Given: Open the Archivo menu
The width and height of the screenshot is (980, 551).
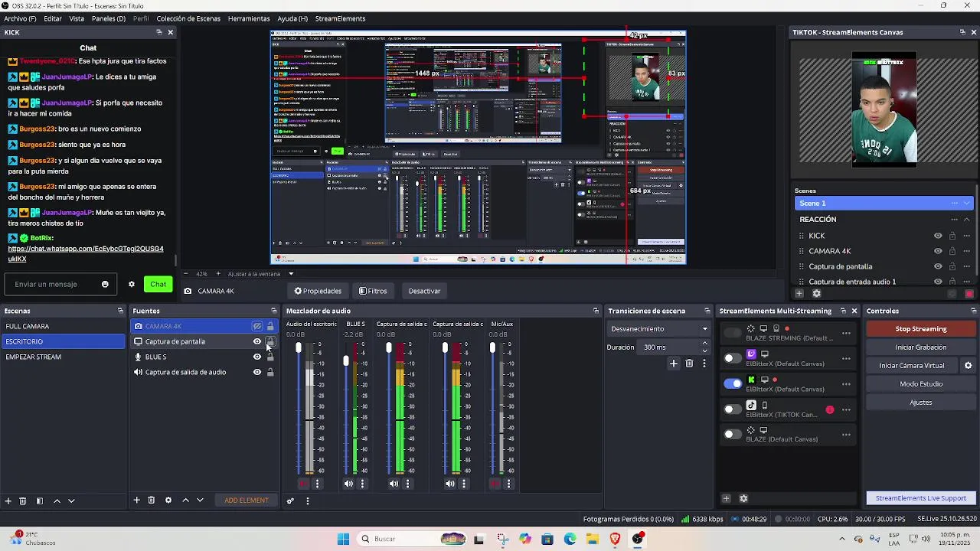Looking at the screenshot, I should pyautogui.click(x=20, y=18).
